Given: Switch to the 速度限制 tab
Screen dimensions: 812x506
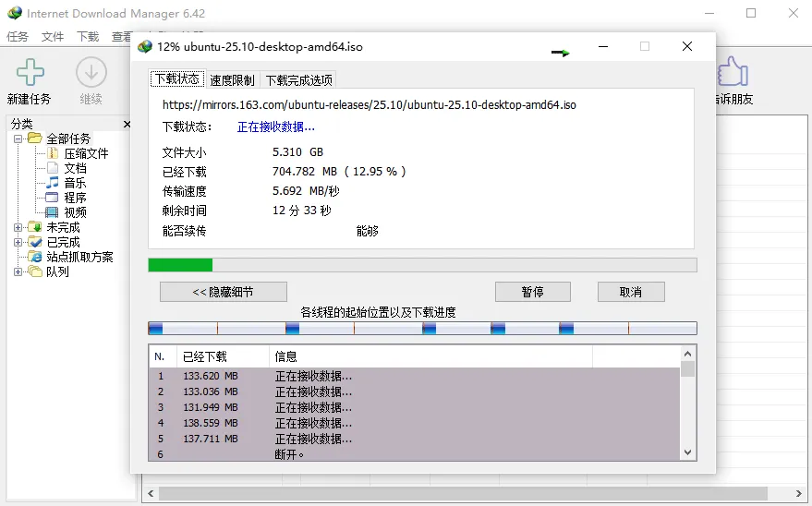Looking at the screenshot, I should pos(232,80).
